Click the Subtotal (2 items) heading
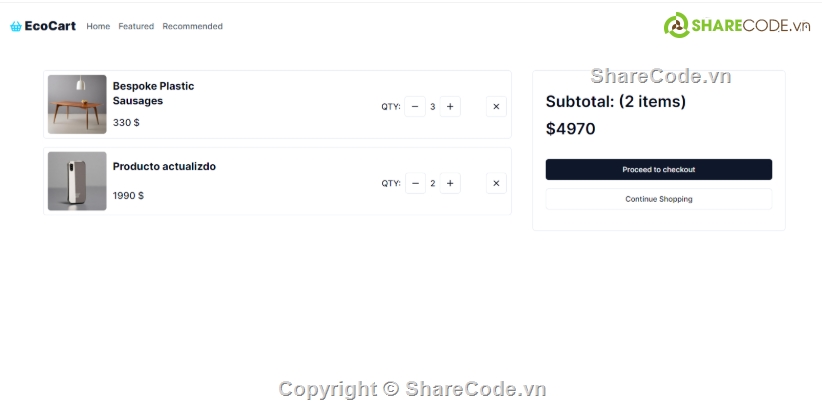 (615, 101)
